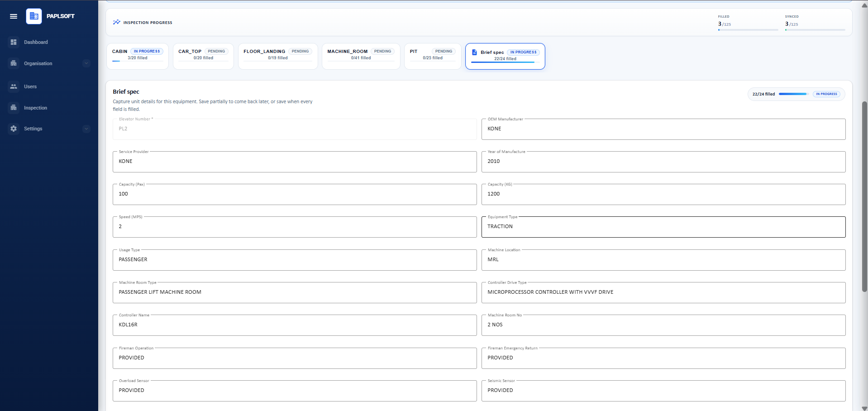
Task: Open the Fireman Operation field
Action: click(295, 358)
